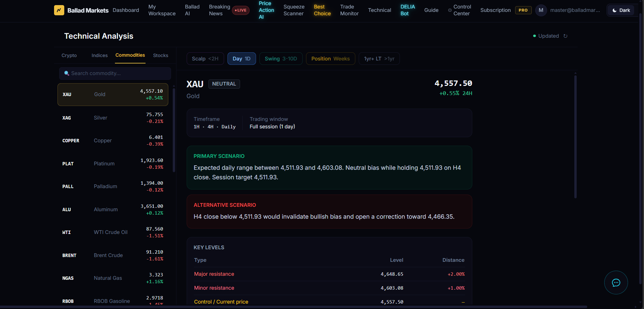Select the XAU Gold row
Viewport: 644px width, 309px height.
(x=113, y=94)
